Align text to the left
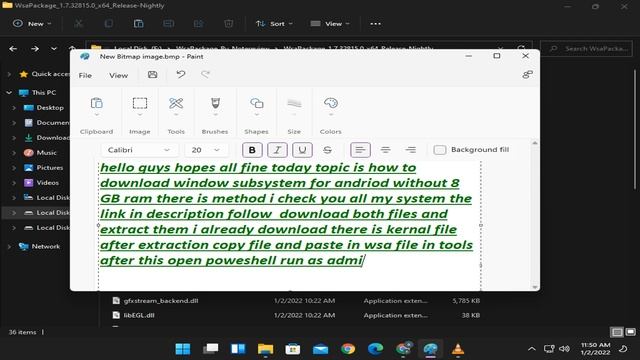Image resolution: width=640 pixels, height=360 pixels. pyautogui.click(x=360, y=150)
